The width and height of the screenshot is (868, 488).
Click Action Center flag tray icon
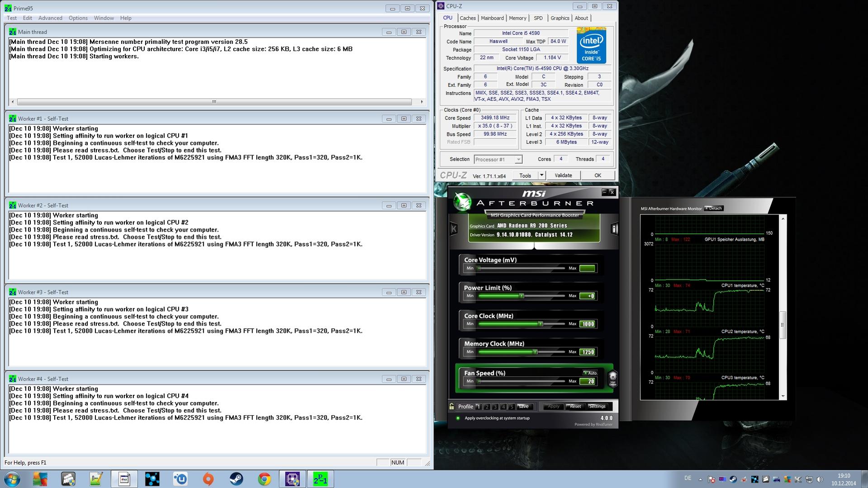711,479
